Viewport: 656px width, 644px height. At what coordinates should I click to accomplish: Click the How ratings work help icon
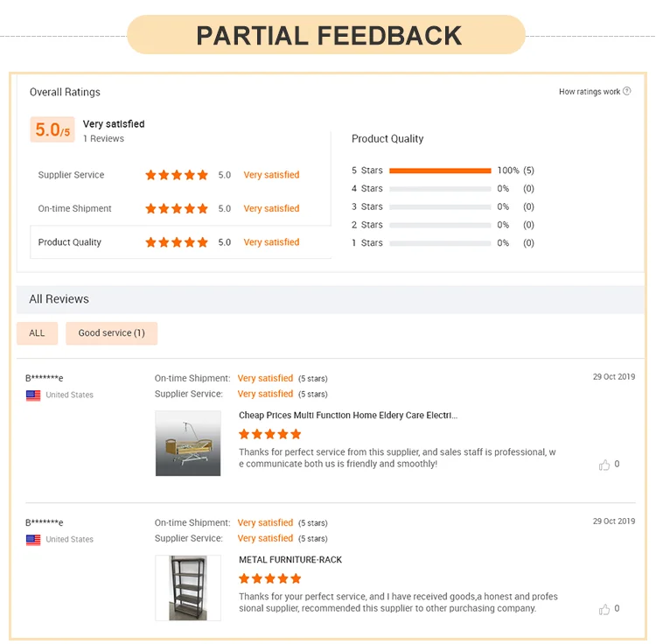(x=626, y=91)
